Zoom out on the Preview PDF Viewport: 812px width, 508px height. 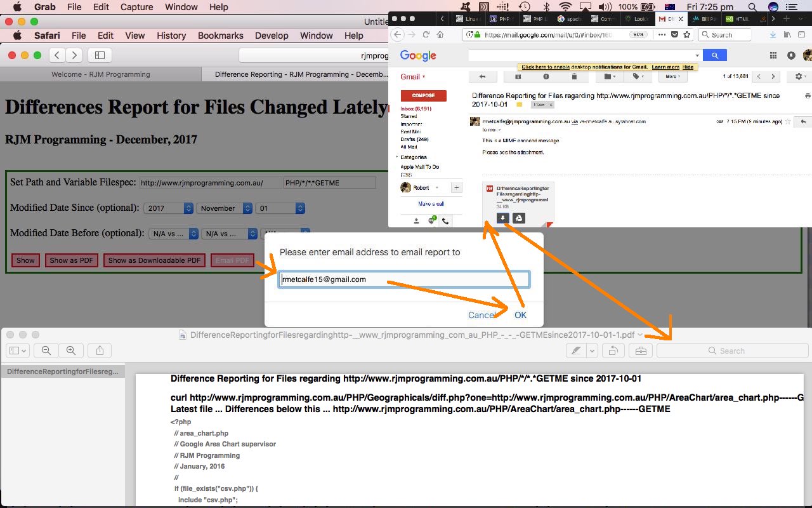pos(46,351)
